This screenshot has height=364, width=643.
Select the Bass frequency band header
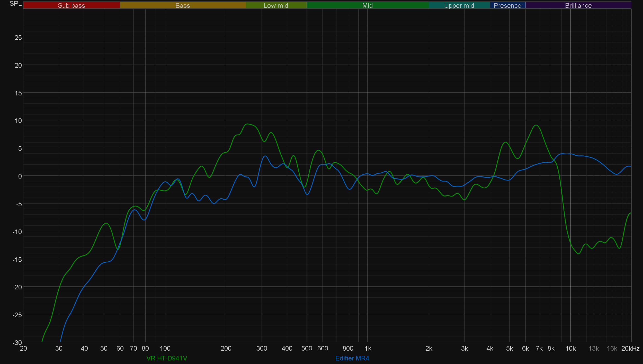[183, 5]
